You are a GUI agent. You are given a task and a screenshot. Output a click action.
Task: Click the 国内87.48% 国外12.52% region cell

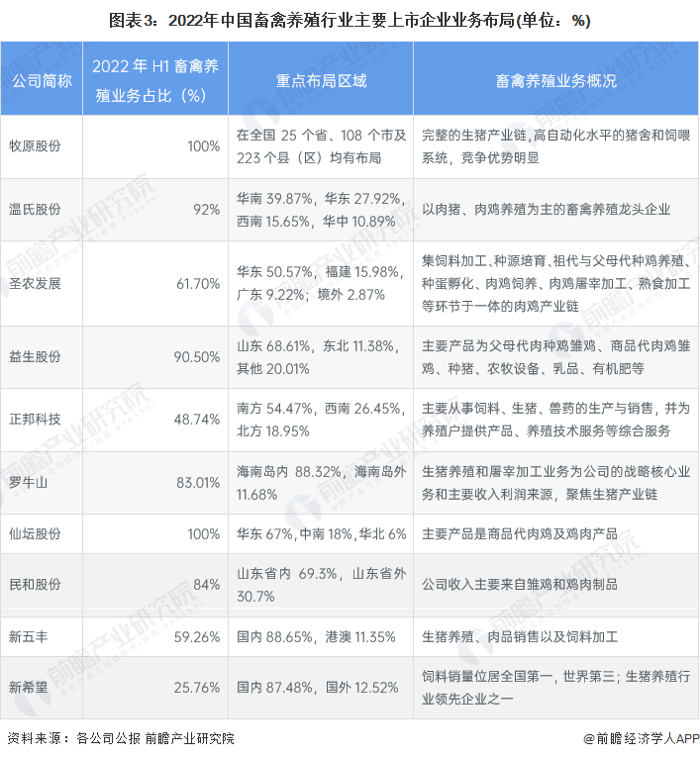[x=321, y=688]
